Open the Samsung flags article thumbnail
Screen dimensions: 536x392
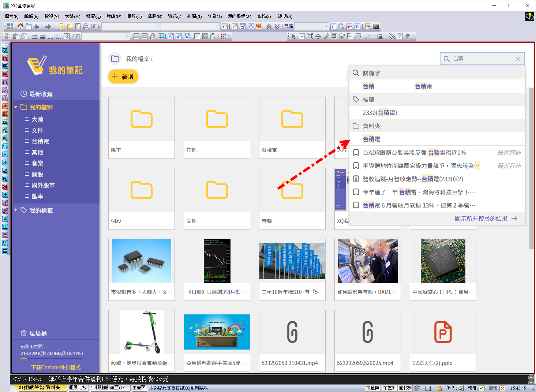(x=292, y=261)
